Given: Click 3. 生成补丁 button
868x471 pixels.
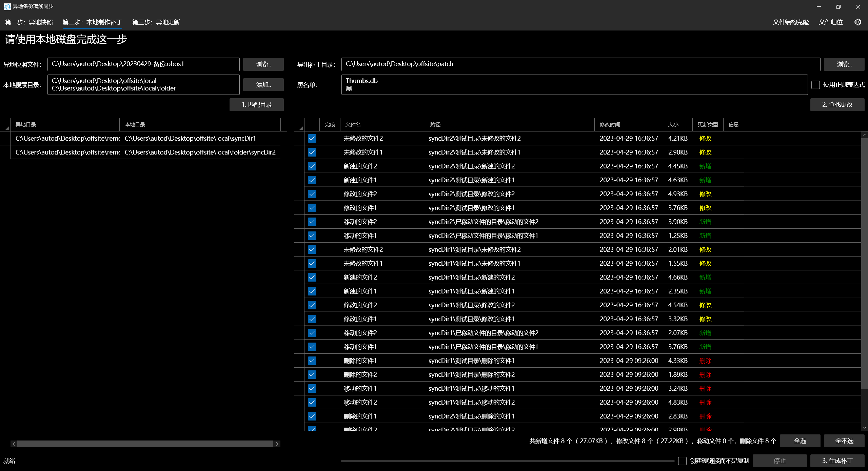Looking at the screenshot, I should pyautogui.click(x=837, y=461).
